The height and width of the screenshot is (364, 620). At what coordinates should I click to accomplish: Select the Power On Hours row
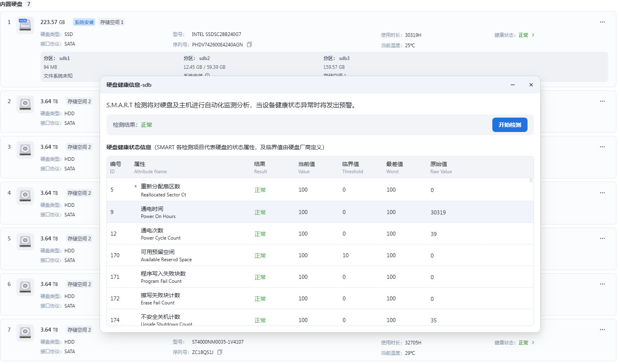tap(320, 212)
